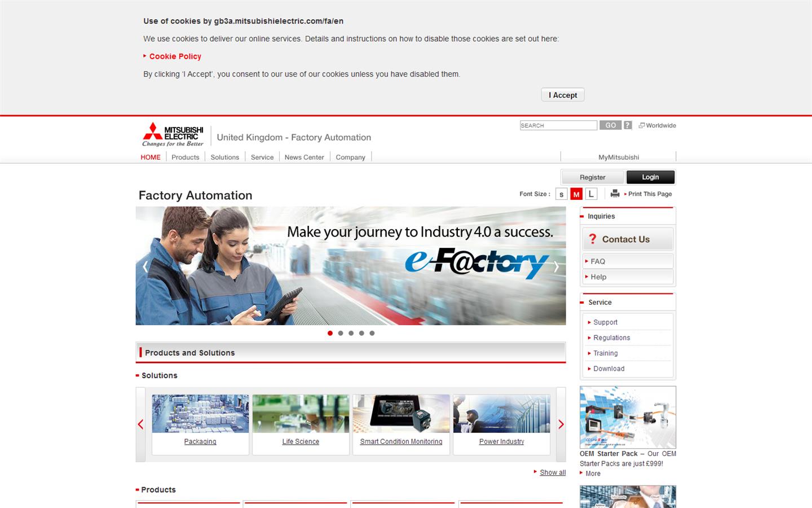Open the Regulations link

pos(612,338)
